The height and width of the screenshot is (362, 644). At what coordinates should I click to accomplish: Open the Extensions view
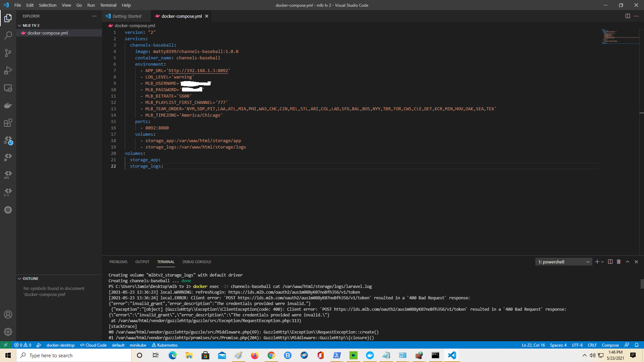tap(8, 123)
